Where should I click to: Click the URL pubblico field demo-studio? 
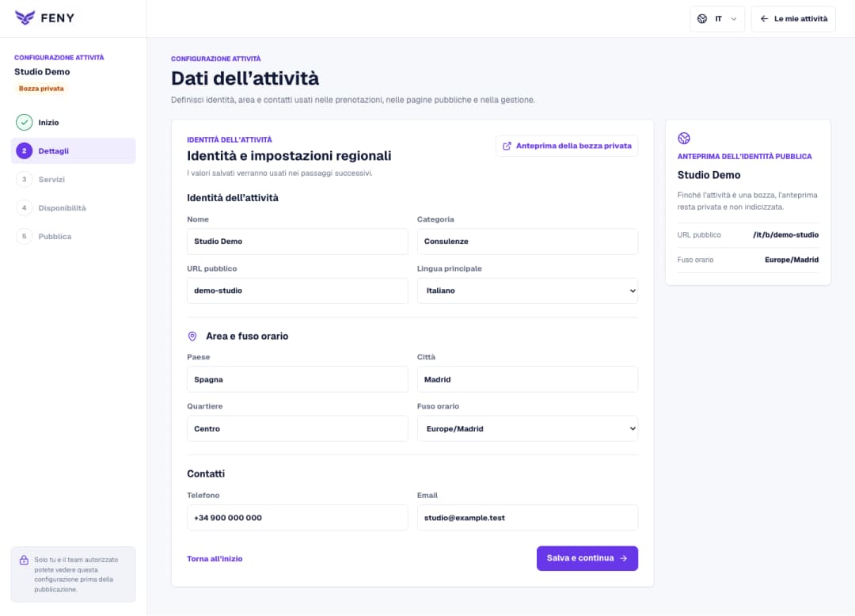click(297, 291)
